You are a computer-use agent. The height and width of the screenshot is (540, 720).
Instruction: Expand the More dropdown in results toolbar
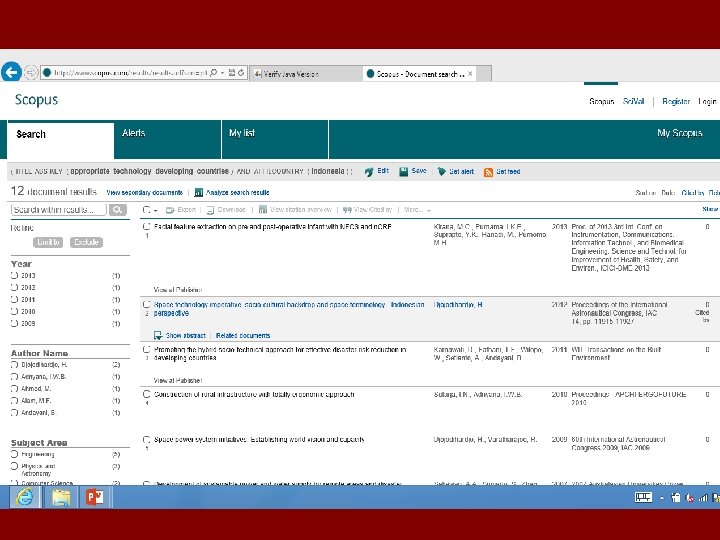[417, 210]
